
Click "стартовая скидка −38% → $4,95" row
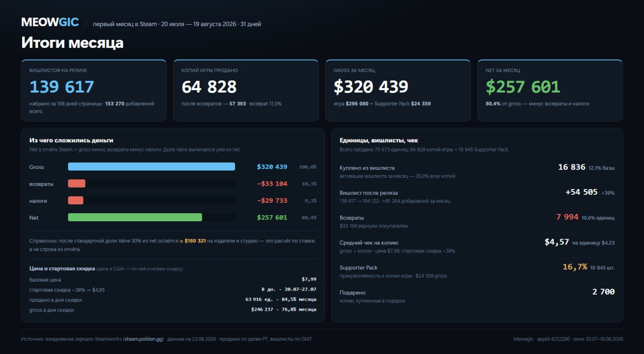click(x=173, y=290)
